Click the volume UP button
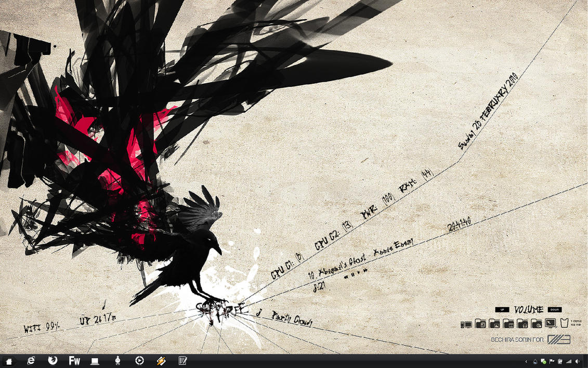This screenshot has width=588, height=368. [502, 310]
